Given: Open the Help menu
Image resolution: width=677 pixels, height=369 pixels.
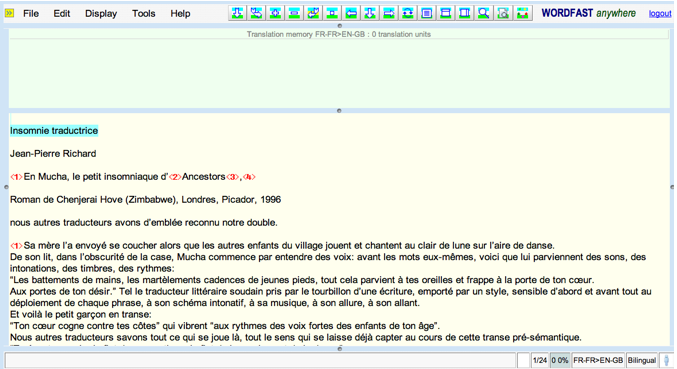Looking at the screenshot, I should coord(180,14).
